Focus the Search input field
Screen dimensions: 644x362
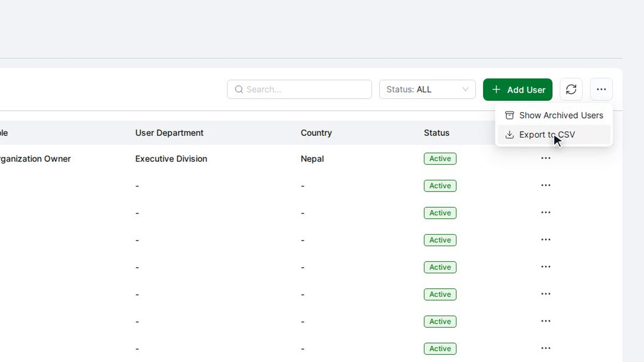click(299, 89)
